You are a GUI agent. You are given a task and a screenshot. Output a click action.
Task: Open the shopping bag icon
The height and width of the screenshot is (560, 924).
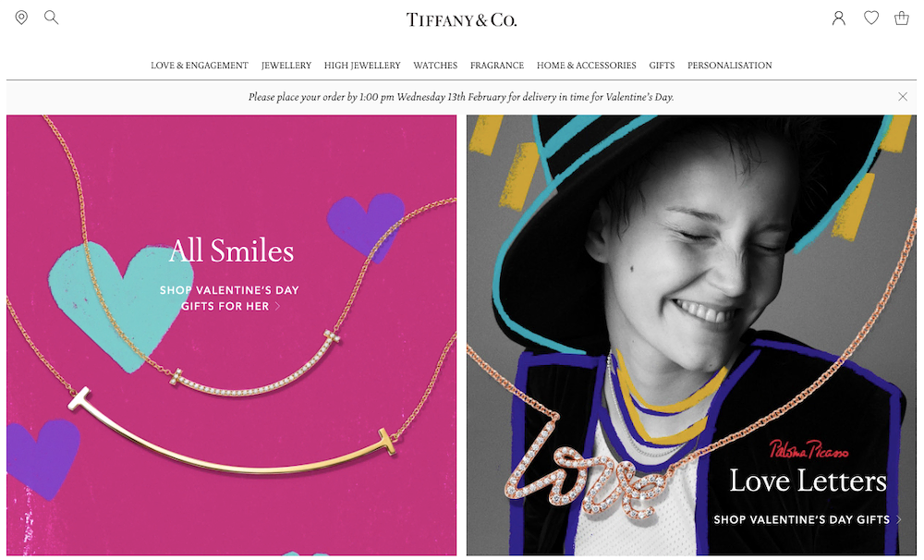902,18
